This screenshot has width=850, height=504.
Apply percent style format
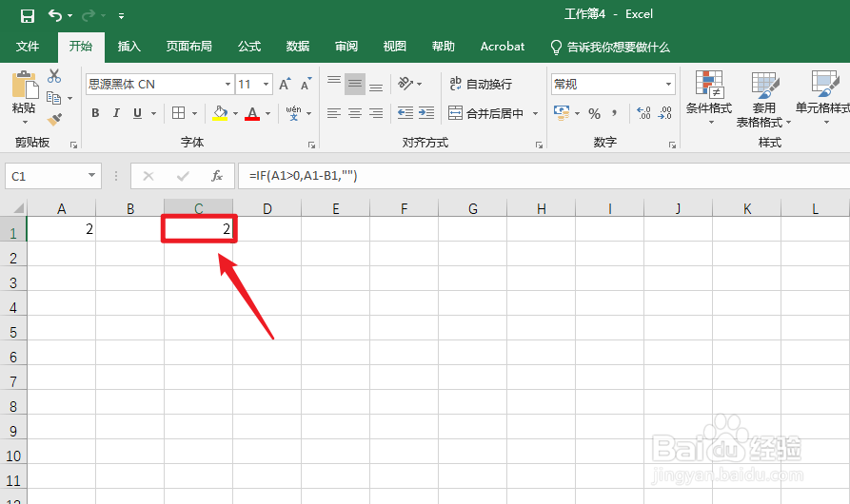coord(595,114)
